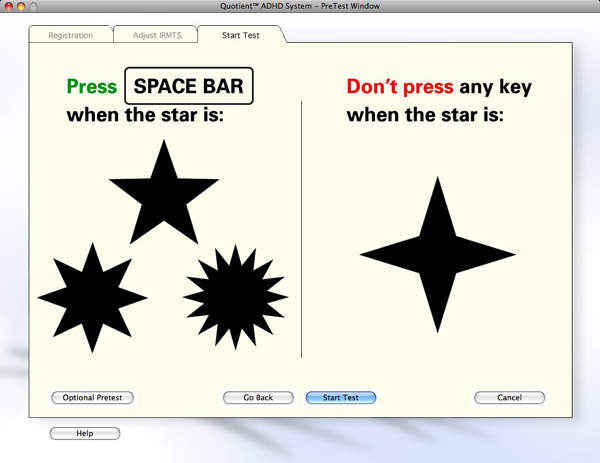Select the Start Test tab
This screenshot has width=600, height=463.
(x=243, y=35)
